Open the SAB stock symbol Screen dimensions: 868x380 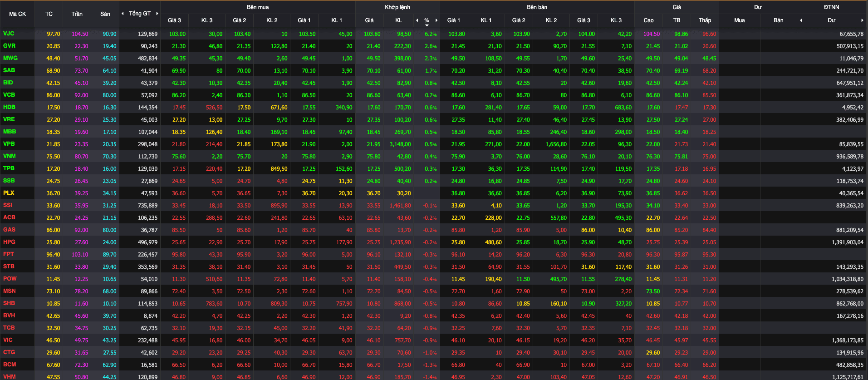coord(9,70)
